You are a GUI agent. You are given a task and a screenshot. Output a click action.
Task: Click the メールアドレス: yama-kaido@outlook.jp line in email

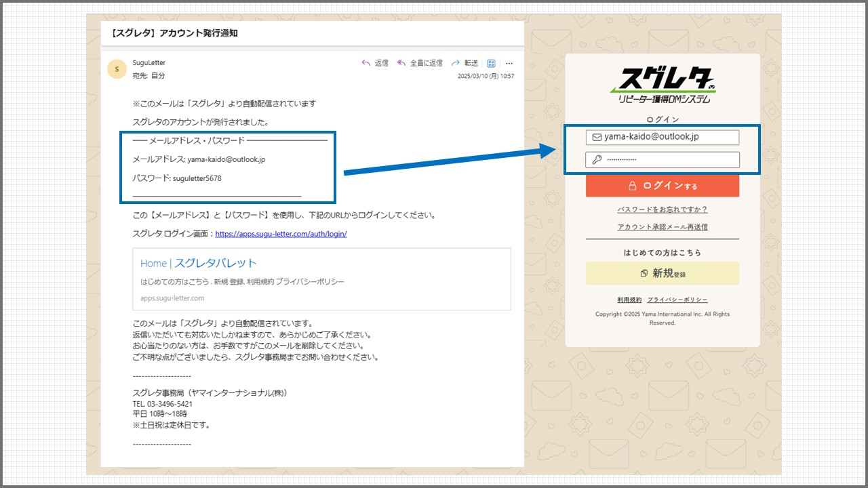coord(199,159)
